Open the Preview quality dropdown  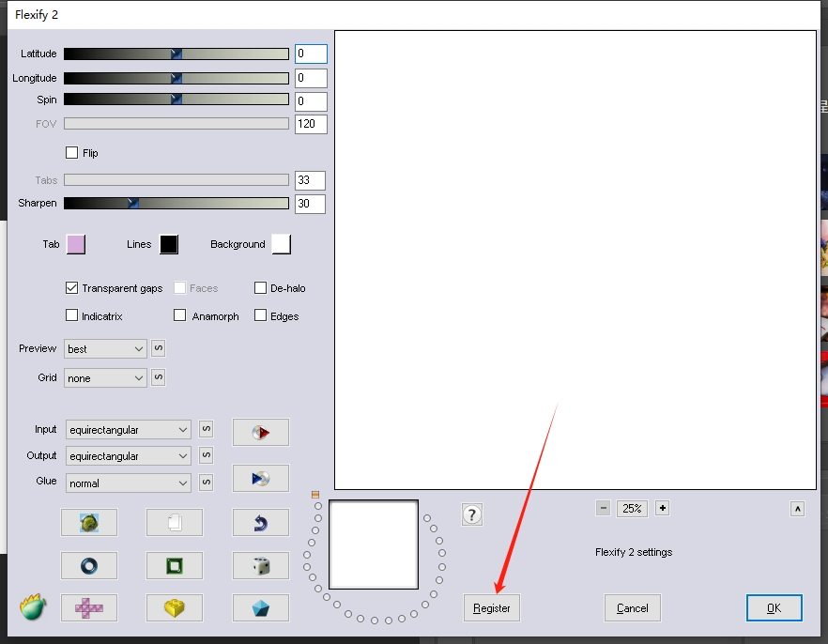(105, 349)
